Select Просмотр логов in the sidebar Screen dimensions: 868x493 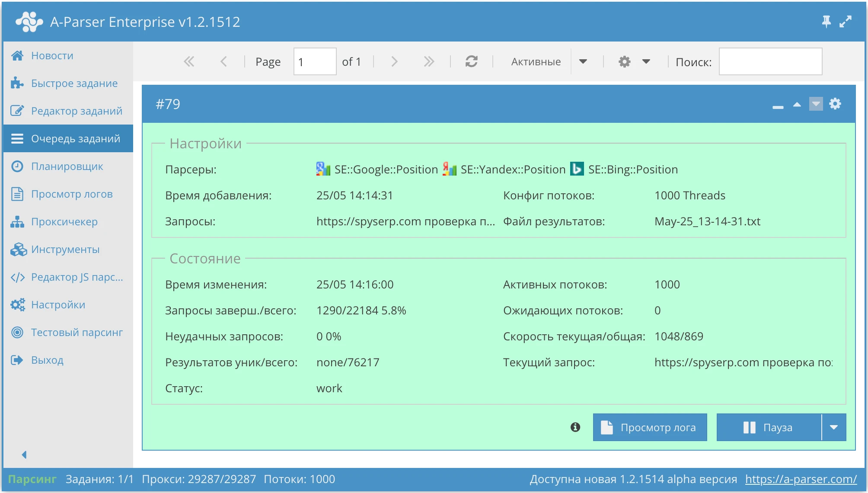pos(71,194)
